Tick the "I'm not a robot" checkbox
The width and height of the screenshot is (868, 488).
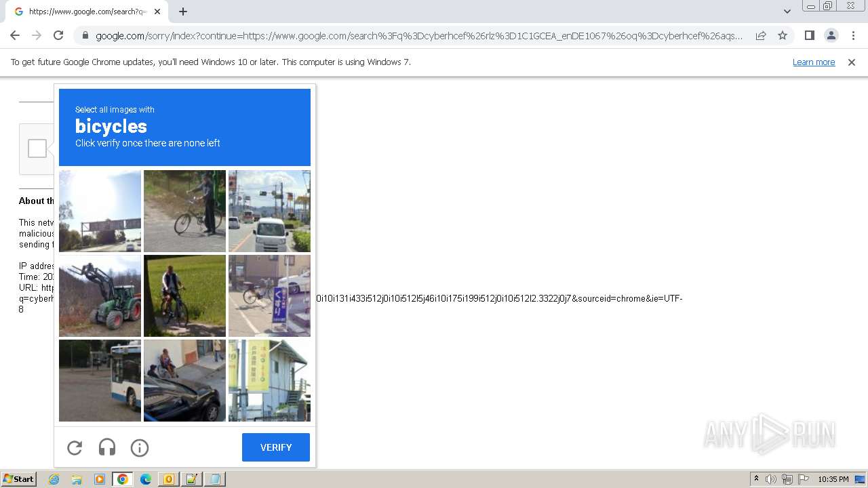pyautogui.click(x=37, y=148)
